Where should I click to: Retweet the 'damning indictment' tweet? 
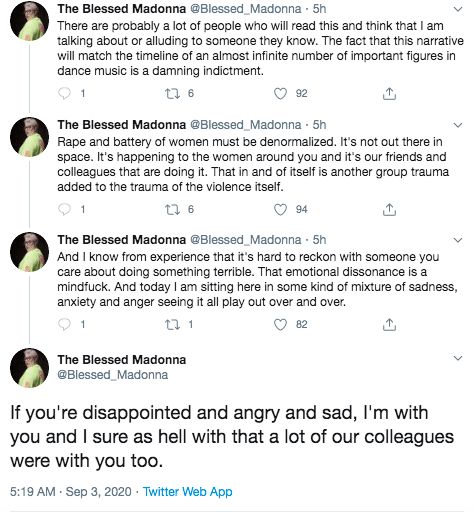pyautogui.click(x=173, y=94)
